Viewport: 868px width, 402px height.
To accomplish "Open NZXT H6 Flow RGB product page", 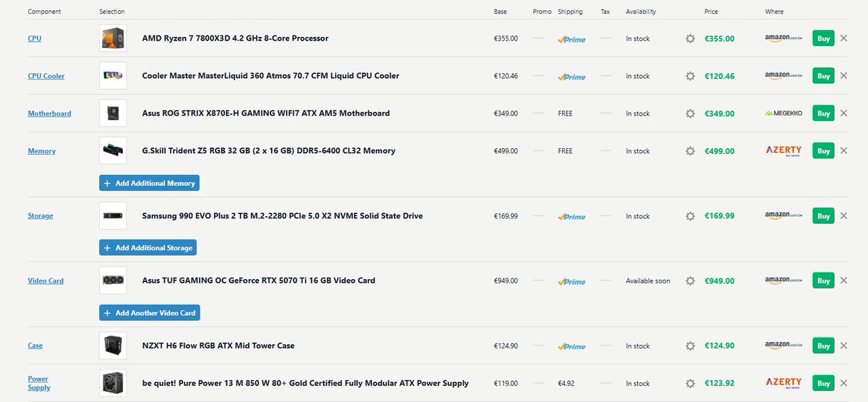I will (x=218, y=346).
